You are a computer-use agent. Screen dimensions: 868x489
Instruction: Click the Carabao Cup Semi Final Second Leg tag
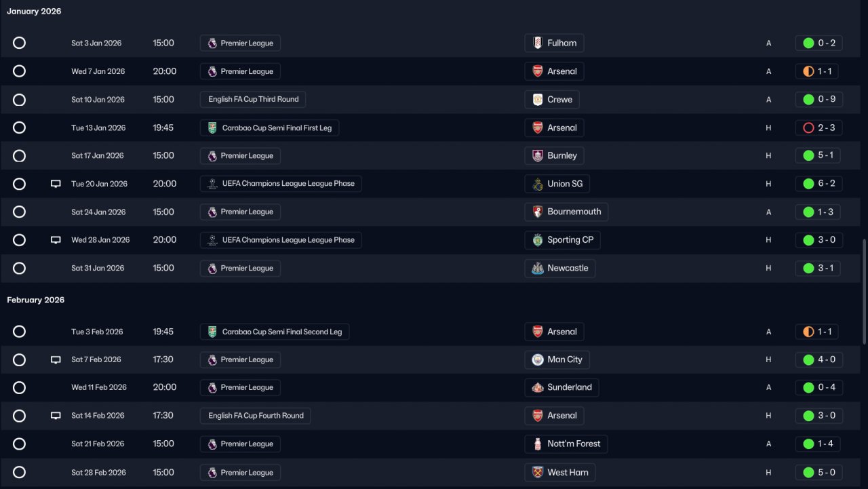coord(275,332)
